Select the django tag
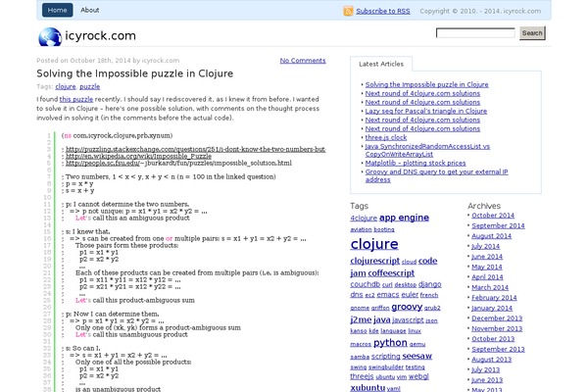588x392 pixels. click(x=430, y=284)
